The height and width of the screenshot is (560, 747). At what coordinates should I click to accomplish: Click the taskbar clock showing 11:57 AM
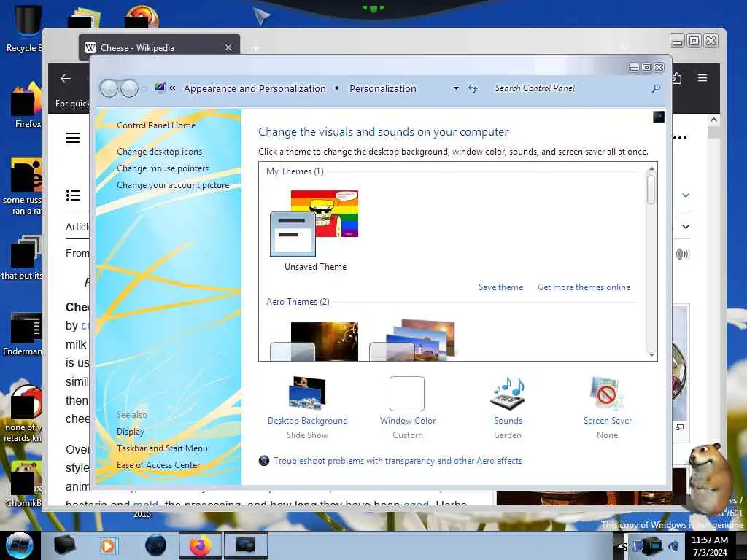pyautogui.click(x=709, y=545)
